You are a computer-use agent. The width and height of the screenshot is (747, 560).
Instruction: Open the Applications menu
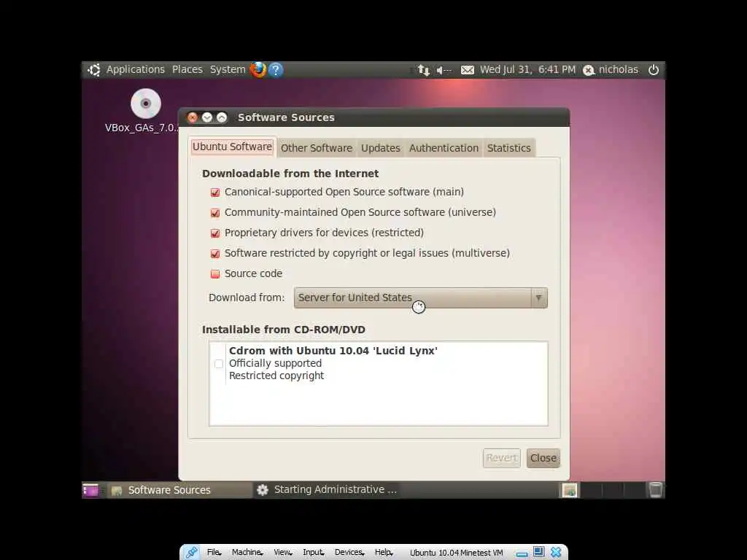135,69
